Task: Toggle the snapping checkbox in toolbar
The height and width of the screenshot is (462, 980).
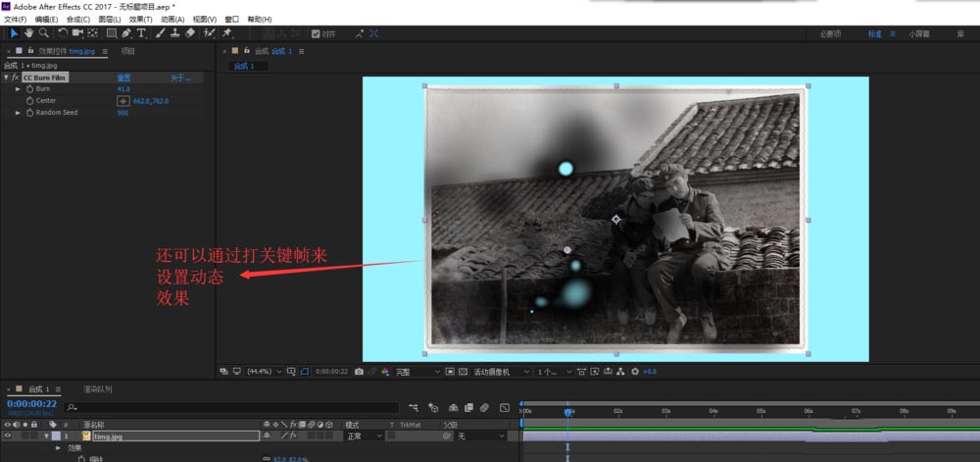Action: pyautogui.click(x=316, y=33)
